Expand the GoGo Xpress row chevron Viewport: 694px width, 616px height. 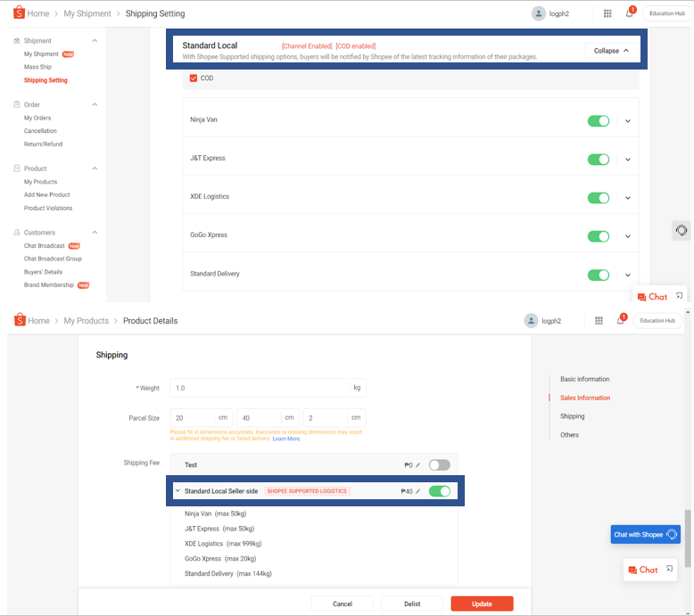[x=628, y=236]
